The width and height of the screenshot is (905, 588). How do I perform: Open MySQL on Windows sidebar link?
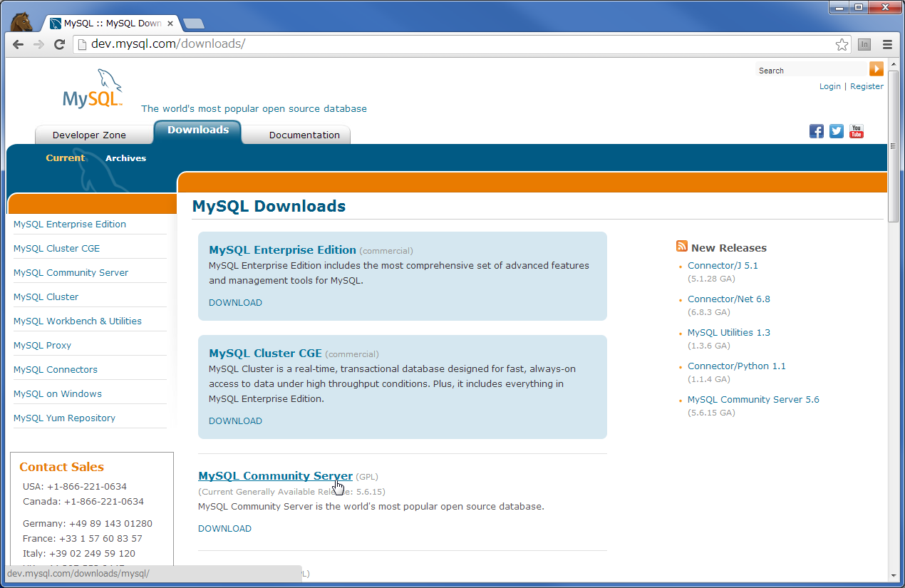coord(58,393)
